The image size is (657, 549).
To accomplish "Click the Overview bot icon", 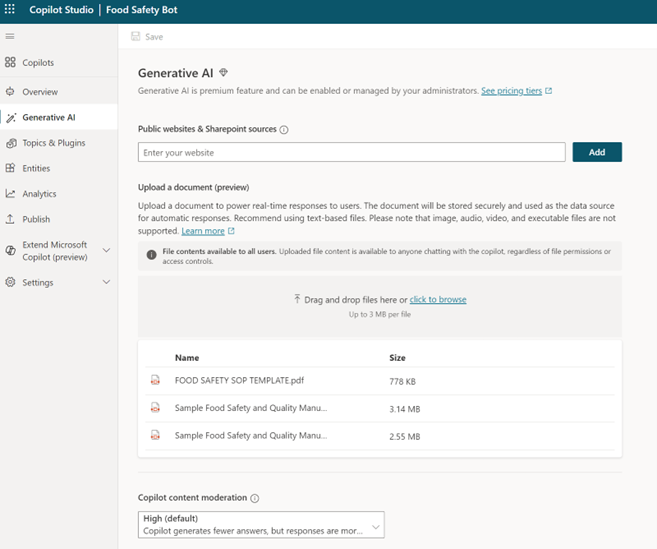I will click(10, 92).
